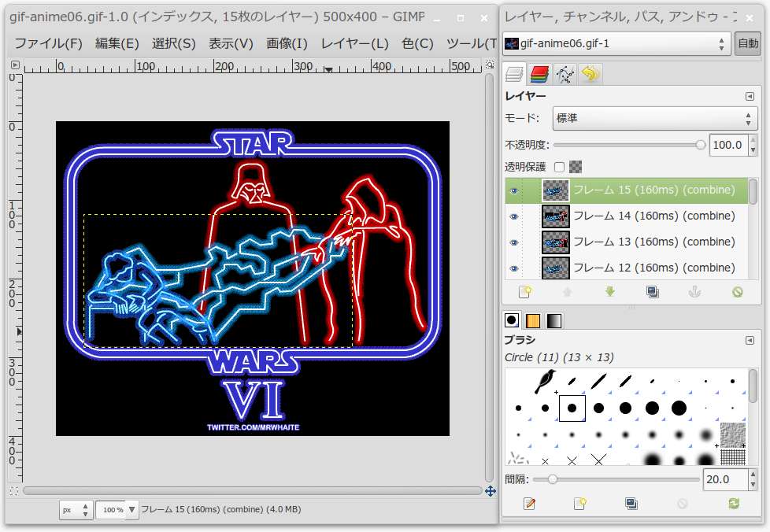The width and height of the screenshot is (770, 532).
Task: Click the 間隔 brush spacing slider
Action: [x=616, y=479]
